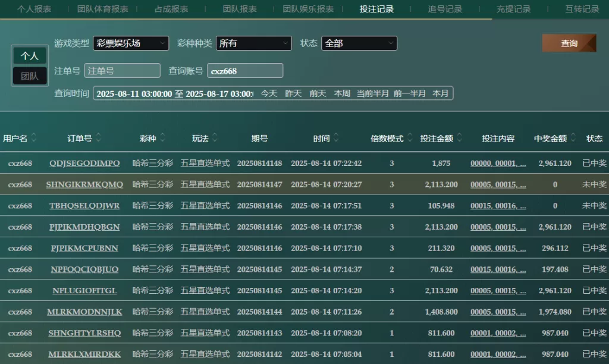Open the 彩种种类 dropdown 所有
609x364 pixels.
pyautogui.click(x=253, y=43)
